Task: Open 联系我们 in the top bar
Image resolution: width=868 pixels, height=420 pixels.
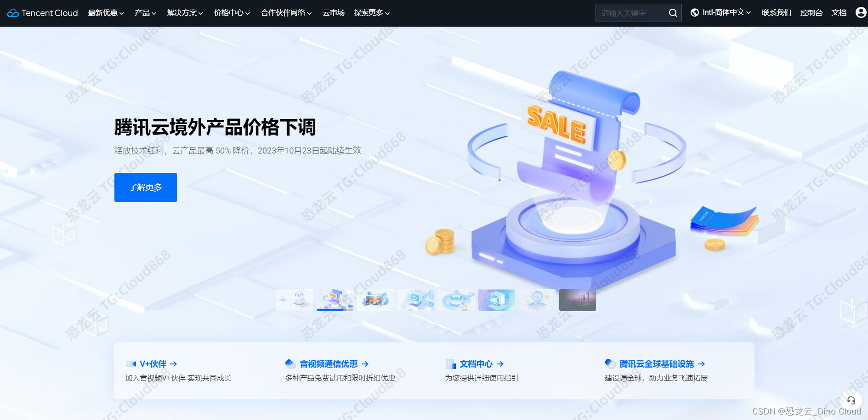Action: point(777,13)
